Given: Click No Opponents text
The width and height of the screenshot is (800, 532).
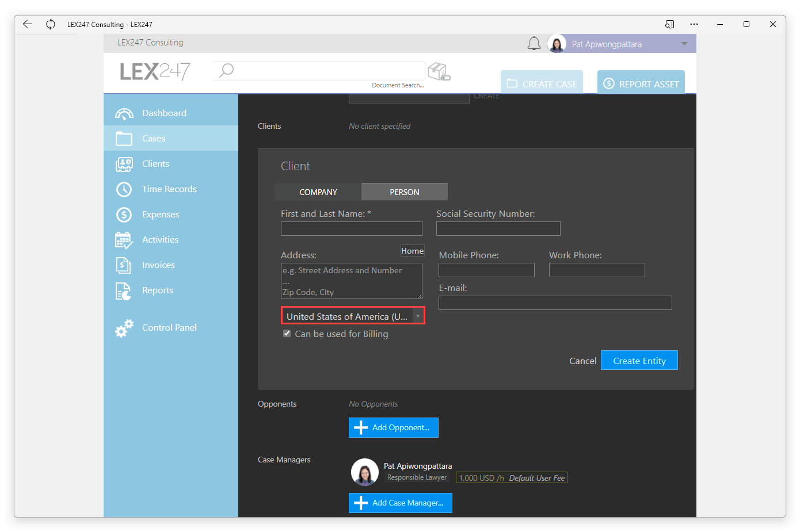Looking at the screenshot, I should [x=373, y=404].
